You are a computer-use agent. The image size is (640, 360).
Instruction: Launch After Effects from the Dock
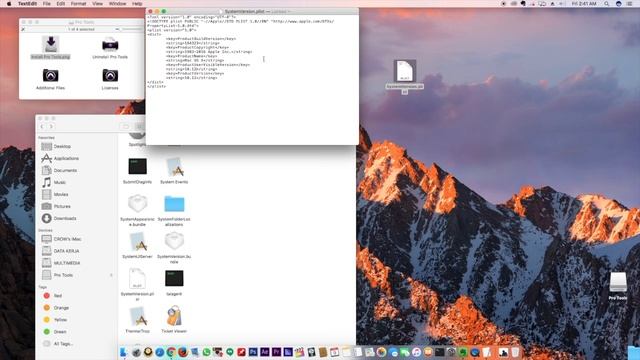point(264,352)
